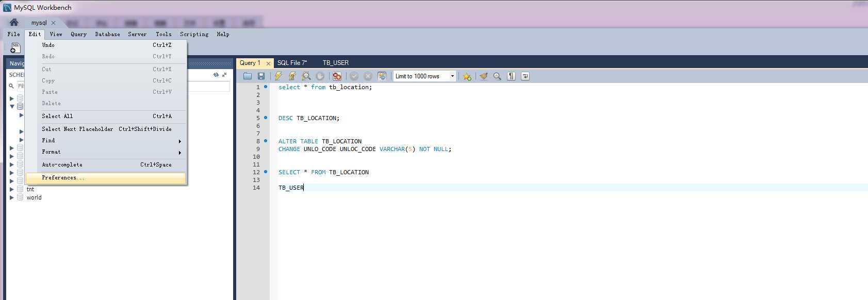
Task: Toggle auto-commit mode icon
Action: 382,76
